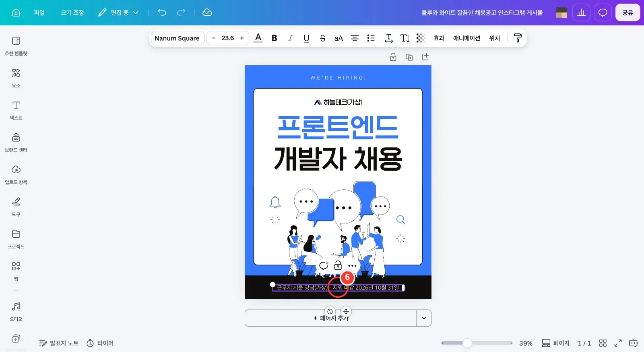Open the 텍스트 text panel
The image size is (644, 352).
16,110
